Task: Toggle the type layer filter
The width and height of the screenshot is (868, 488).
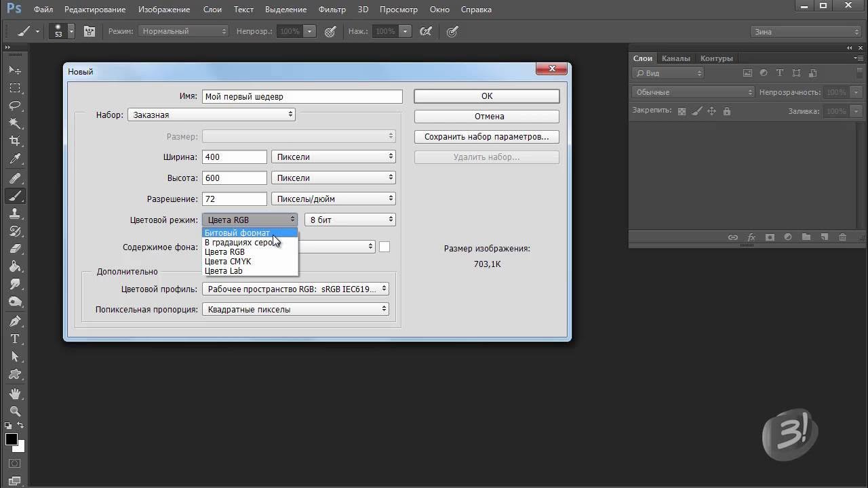Action: 780,73
